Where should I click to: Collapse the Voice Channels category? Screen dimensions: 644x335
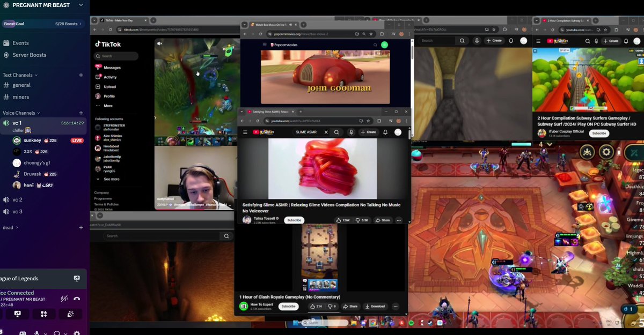point(21,113)
